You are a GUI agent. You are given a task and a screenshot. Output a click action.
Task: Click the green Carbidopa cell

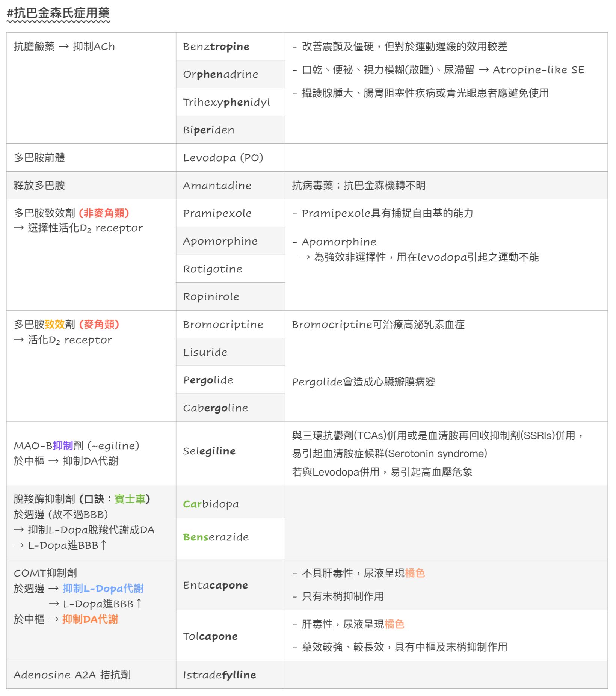pyautogui.click(x=211, y=504)
